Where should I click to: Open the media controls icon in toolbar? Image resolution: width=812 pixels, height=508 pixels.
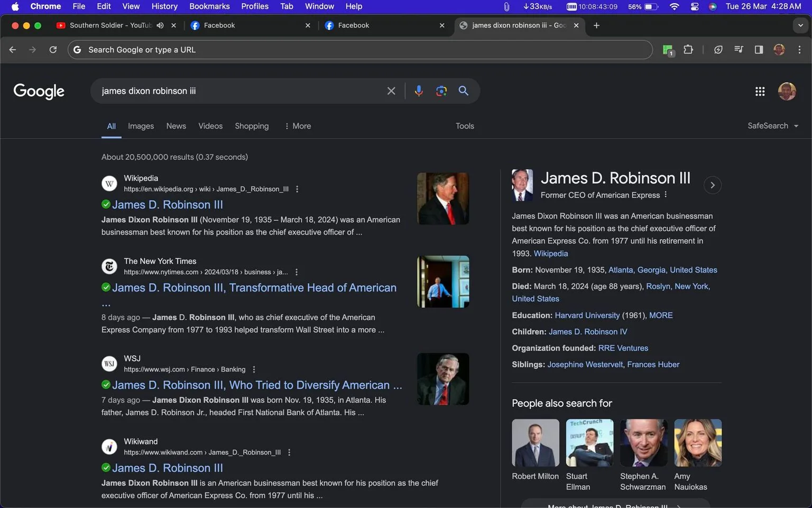(739, 50)
